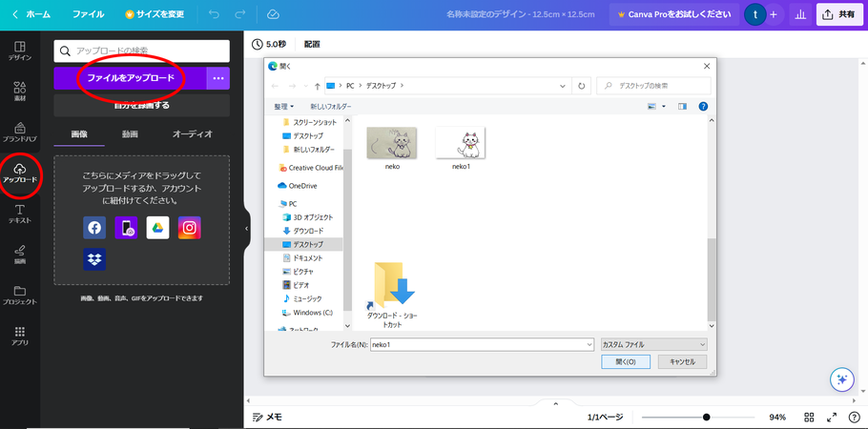
Task: Open the 整理 organize dropdown
Action: click(x=284, y=106)
